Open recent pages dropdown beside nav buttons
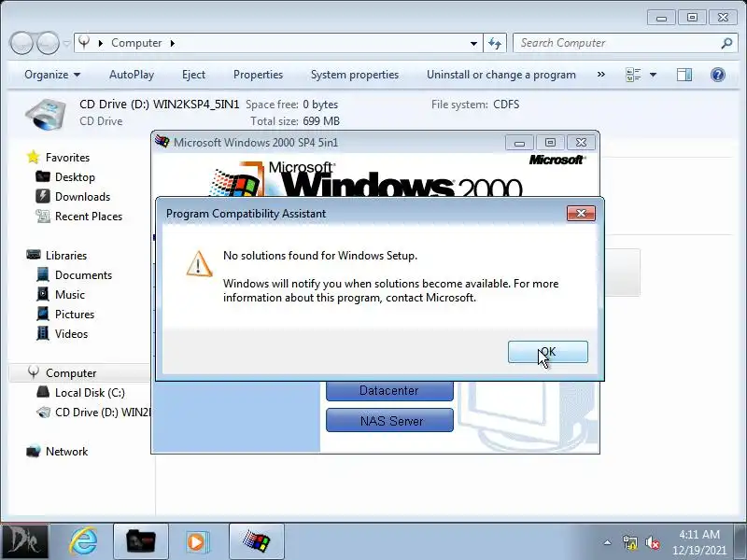The width and height of the screenshot is (747, 560). [x=66, y=43]
